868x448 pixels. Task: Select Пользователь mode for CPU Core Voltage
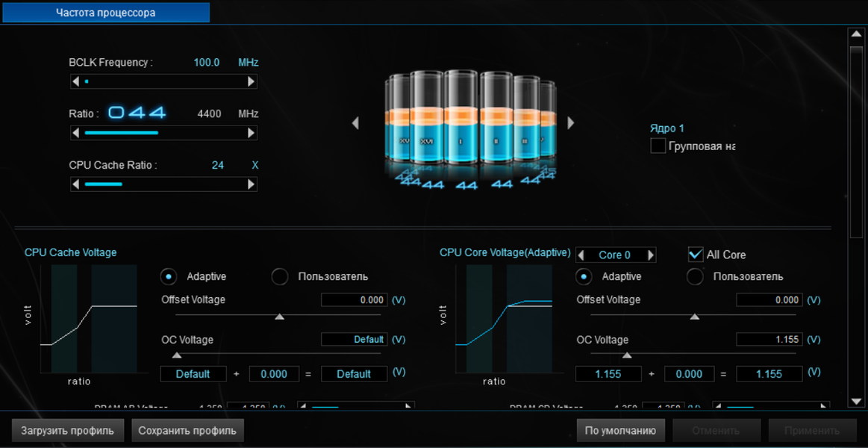(x=696, y=276)
